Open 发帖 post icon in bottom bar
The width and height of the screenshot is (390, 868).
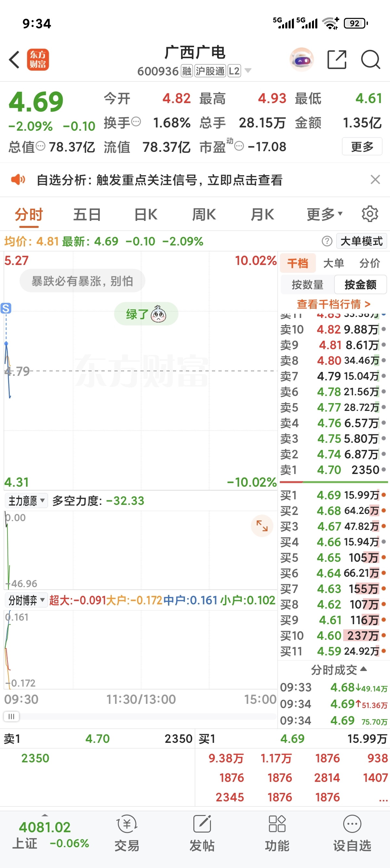[202, 834]
